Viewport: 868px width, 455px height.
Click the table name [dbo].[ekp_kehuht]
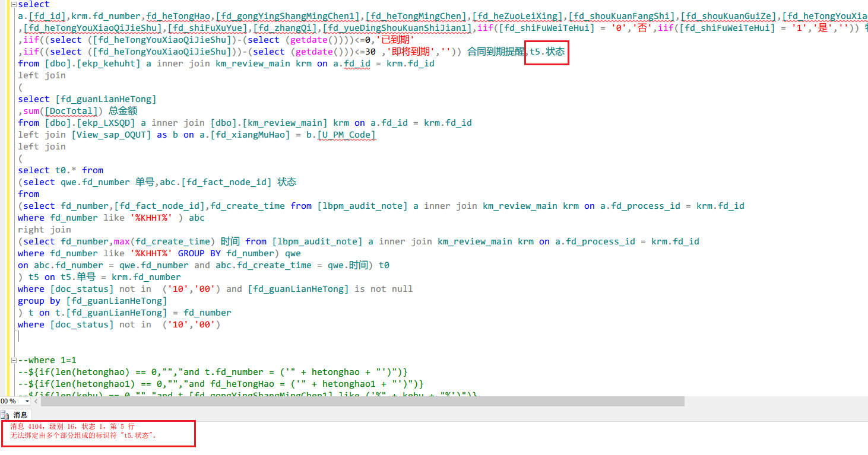93,63
